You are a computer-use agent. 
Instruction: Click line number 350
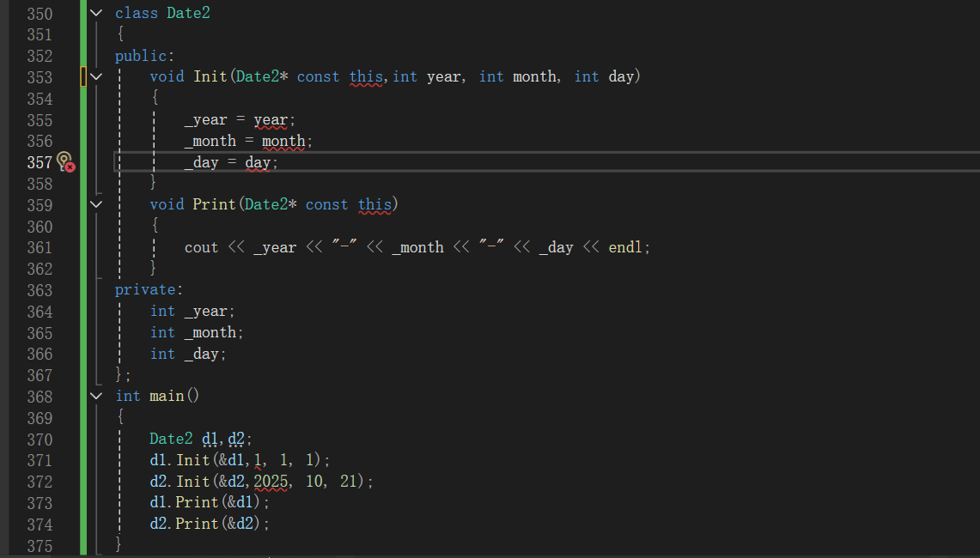tap(40, 14)
